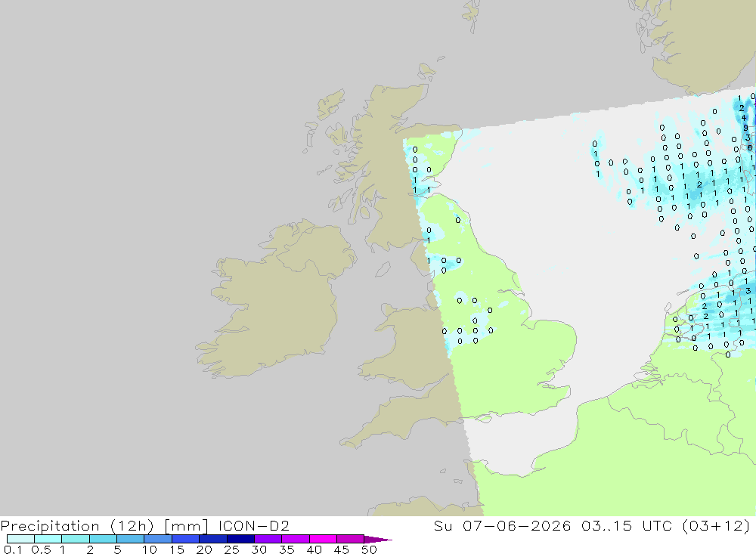This screenshot has height=554, width=756.
Task: Click the legend label "20"
Action: tap(204, 549)
